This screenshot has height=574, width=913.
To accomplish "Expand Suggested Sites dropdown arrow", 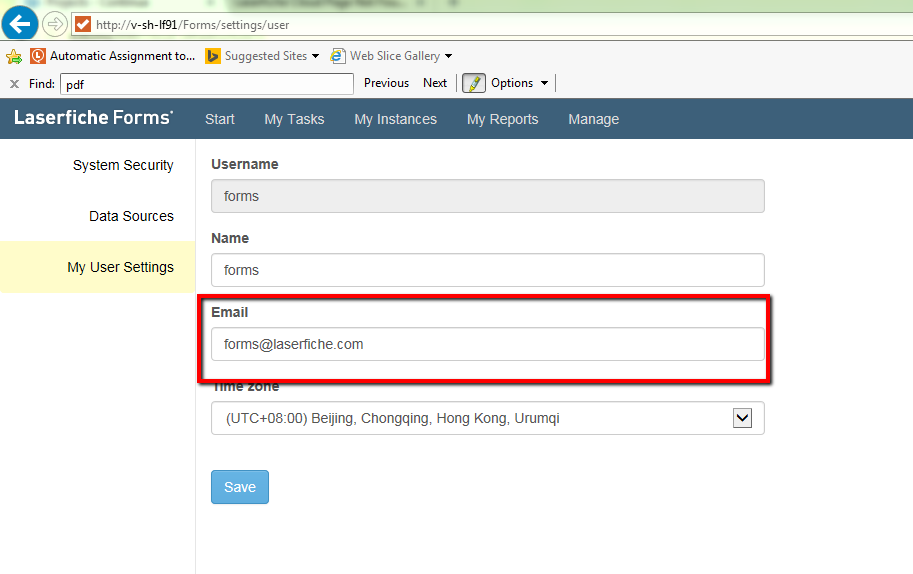I will pos(316,56).
